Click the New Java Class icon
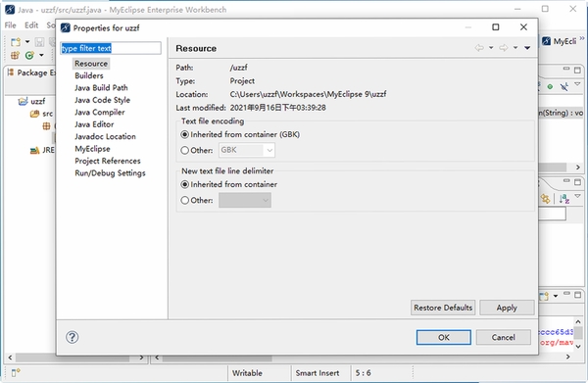This screenshot has height=383, width=588. [29, 56]
